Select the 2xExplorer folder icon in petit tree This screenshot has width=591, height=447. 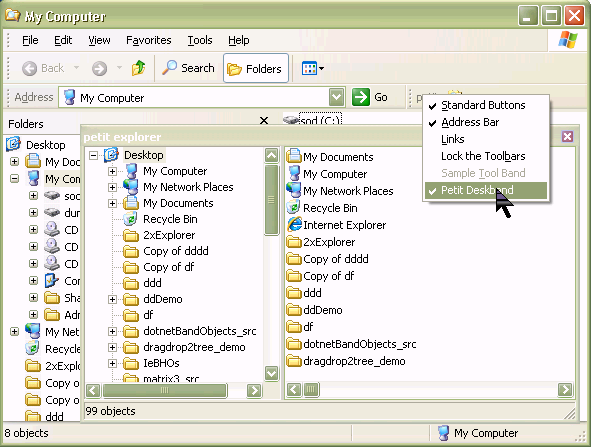point(131,235)
